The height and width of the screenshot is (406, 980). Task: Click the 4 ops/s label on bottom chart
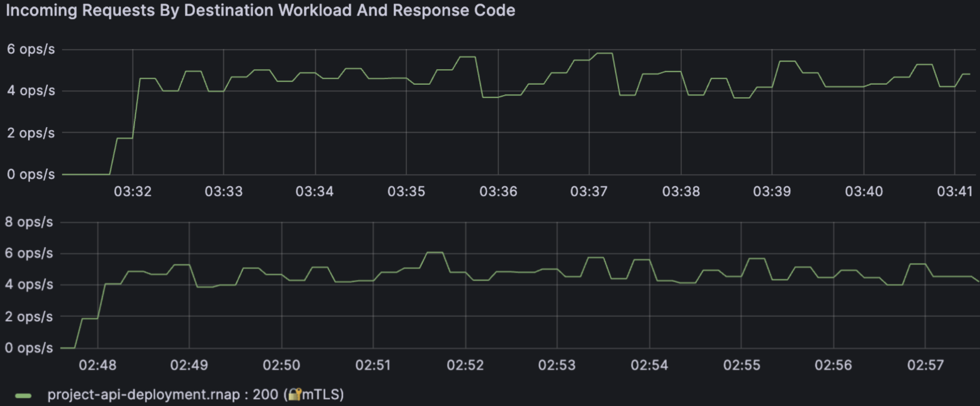pyautogui.click(x=29, y=285)
